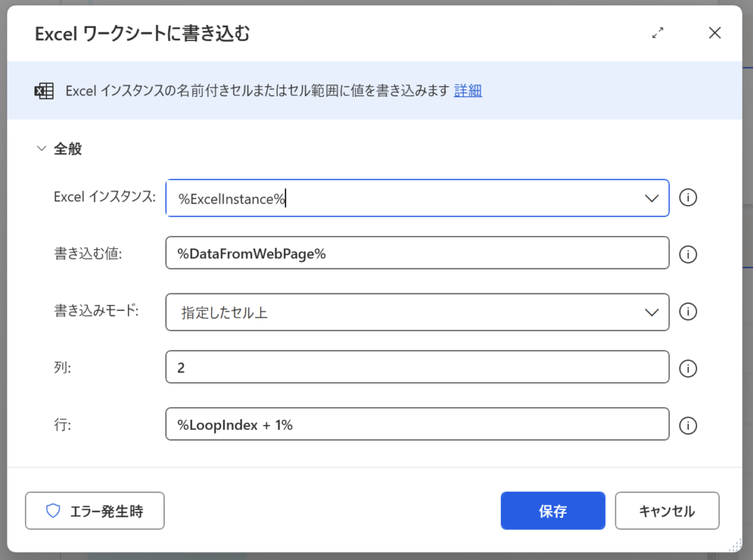
Task: Close the Excel ワークシートに書き込む dialog
Action: [x=714, y=33]
